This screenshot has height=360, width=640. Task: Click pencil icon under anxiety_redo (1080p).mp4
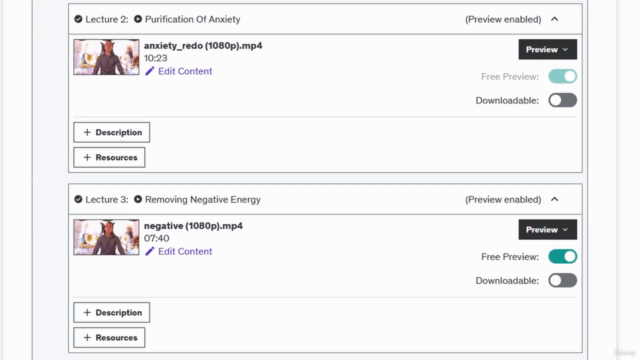pos(150,71)
